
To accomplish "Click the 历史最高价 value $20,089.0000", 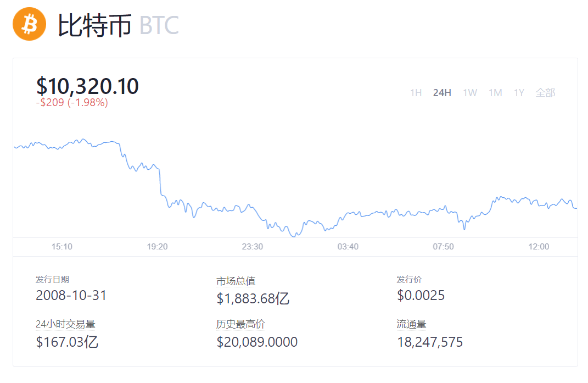I will pos(257,342).
